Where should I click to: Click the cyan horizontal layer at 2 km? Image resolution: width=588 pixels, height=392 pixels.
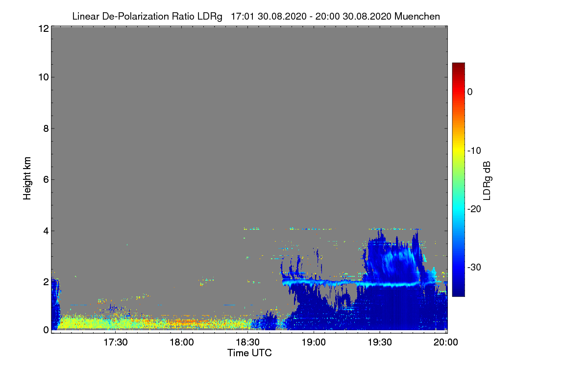pos(363,283)
